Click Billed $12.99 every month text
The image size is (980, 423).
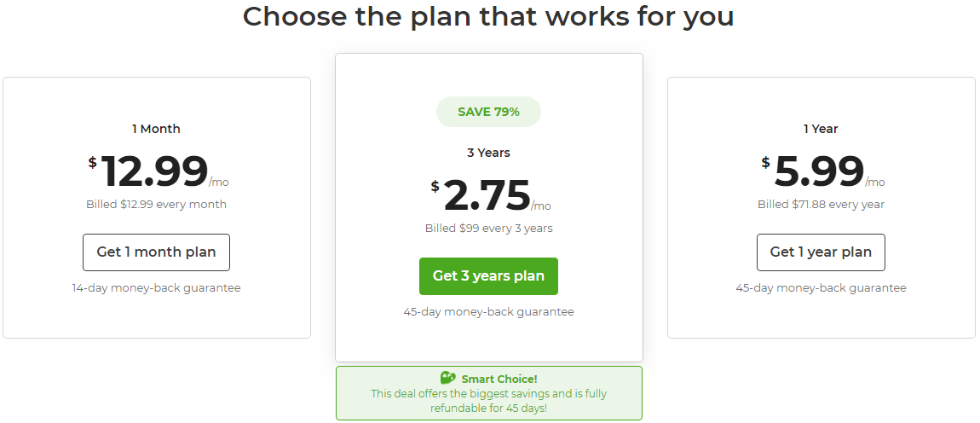(x=156, y=205)
